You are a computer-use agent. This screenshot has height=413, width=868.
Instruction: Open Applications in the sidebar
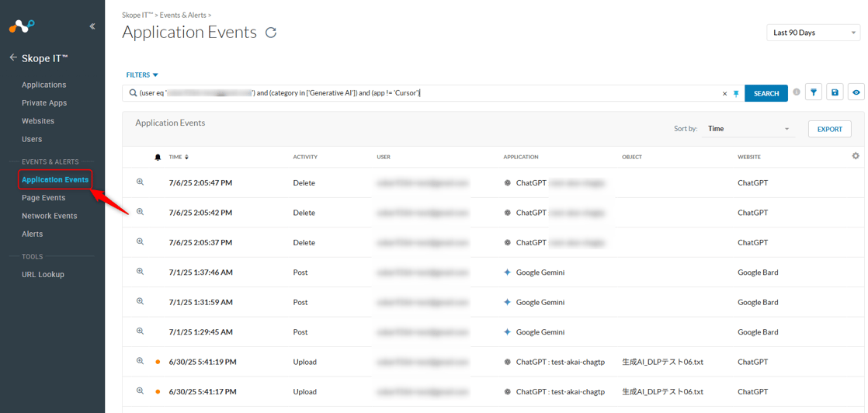[x=43, y=85]
